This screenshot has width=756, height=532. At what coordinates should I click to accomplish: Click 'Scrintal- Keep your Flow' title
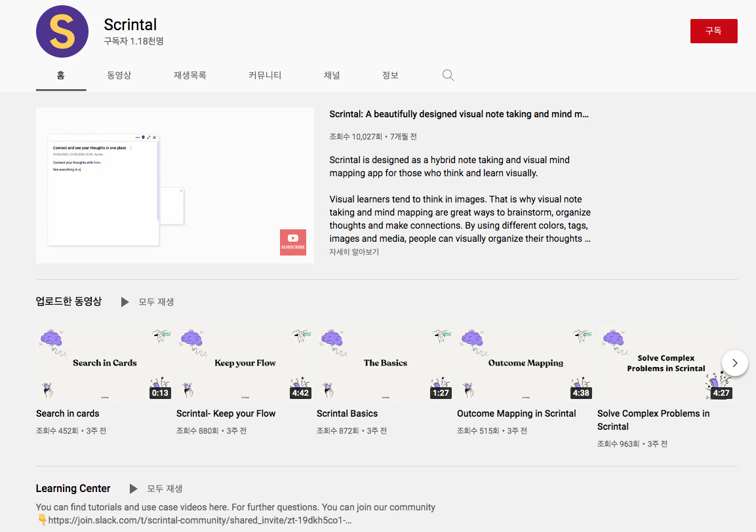[x=226, y=413]
